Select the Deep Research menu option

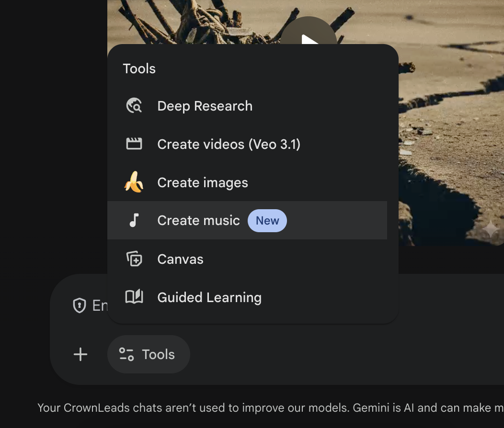205,106
